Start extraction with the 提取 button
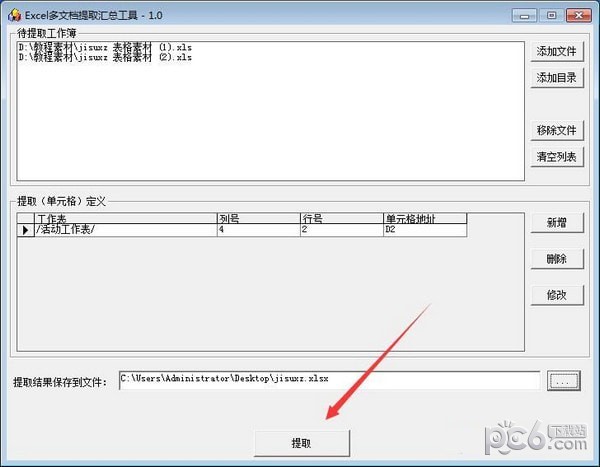 click(301, 442)
